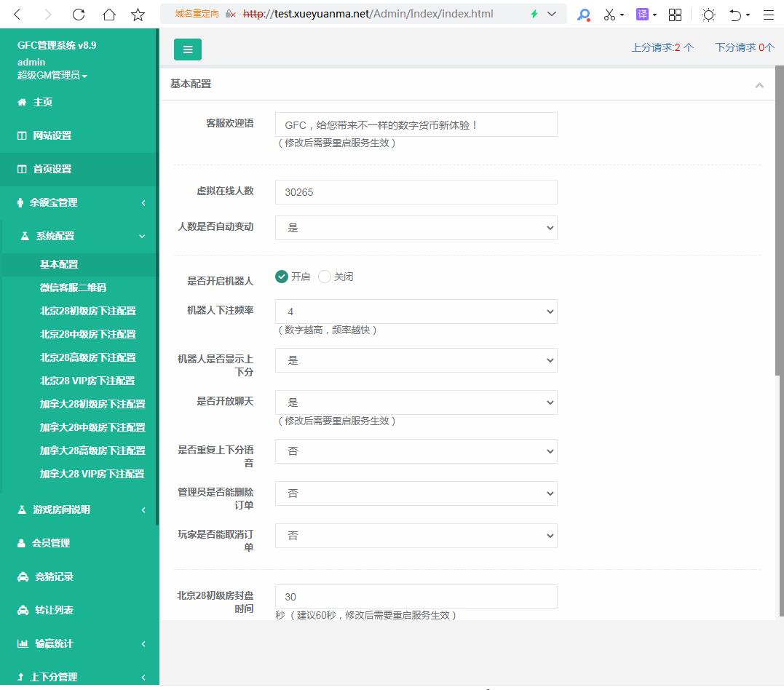
Task: Click the browser forward arrow
Action: tap(47, 14)
